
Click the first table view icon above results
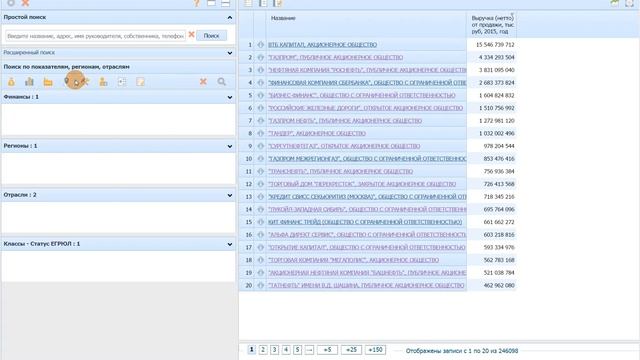pyautogui.click(x=248, y=3)
